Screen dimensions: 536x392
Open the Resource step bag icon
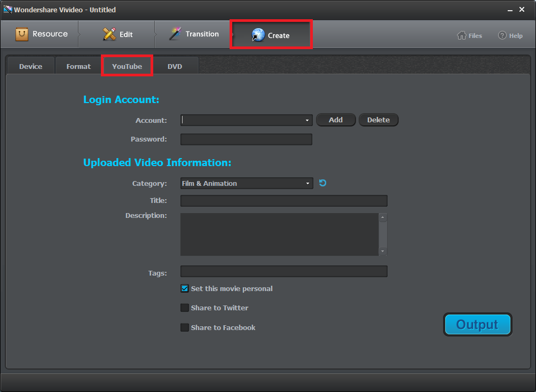click(x=22, y=34)
